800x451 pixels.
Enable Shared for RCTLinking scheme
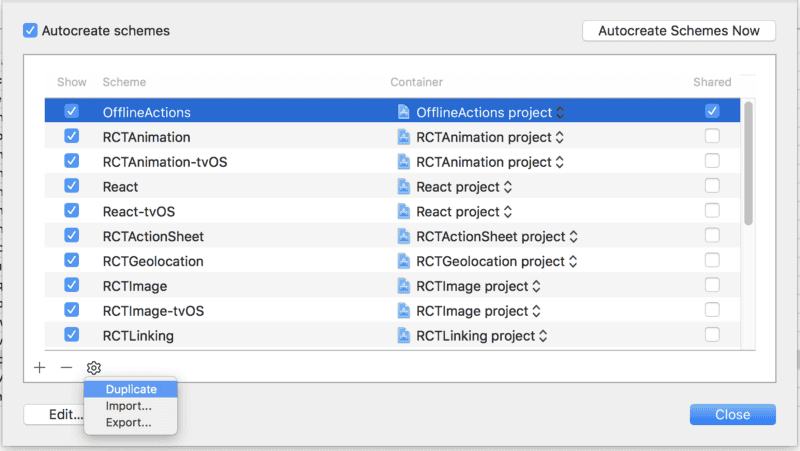(712, 335)
